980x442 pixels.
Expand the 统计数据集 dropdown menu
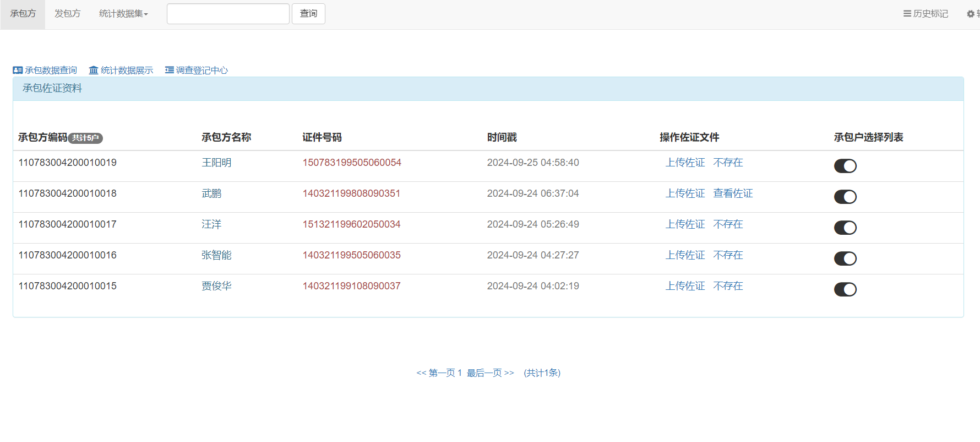coord(123,14)
